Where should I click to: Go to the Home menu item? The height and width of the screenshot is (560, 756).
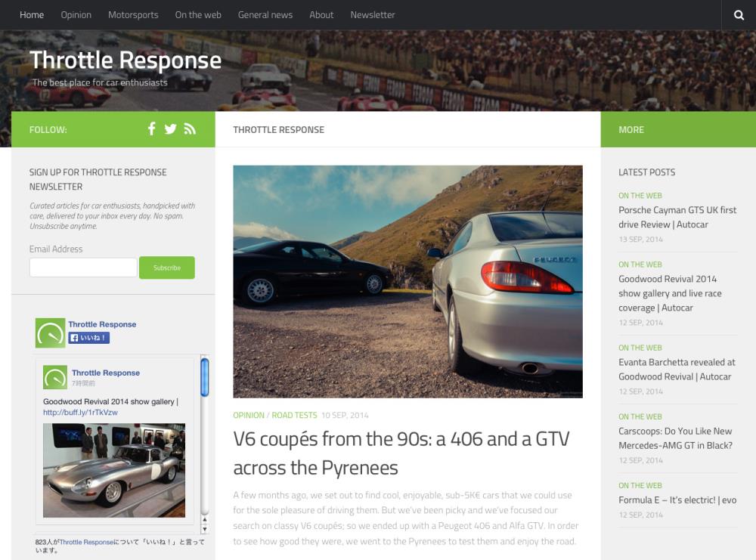pos(32,15)
